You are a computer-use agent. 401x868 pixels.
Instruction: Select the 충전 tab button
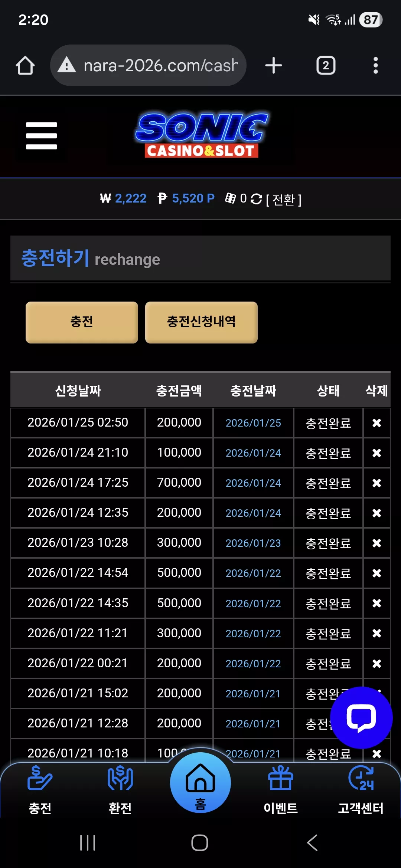[82, 322]
